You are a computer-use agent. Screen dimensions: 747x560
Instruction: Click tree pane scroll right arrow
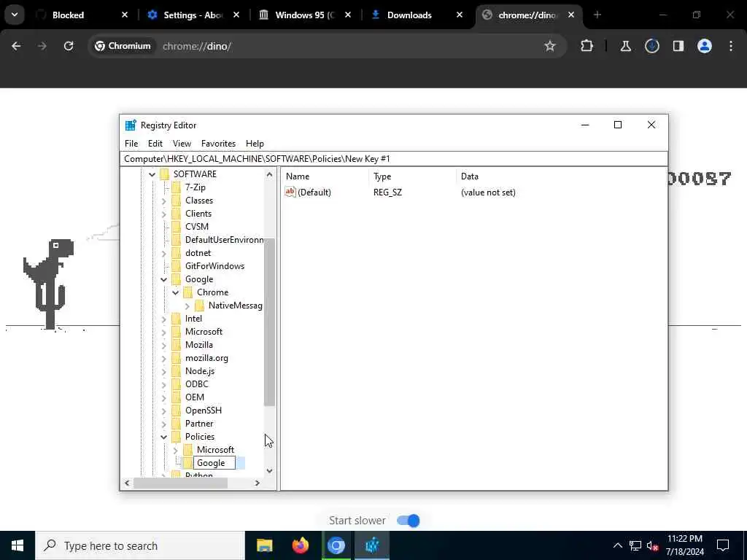pos(258,483)
